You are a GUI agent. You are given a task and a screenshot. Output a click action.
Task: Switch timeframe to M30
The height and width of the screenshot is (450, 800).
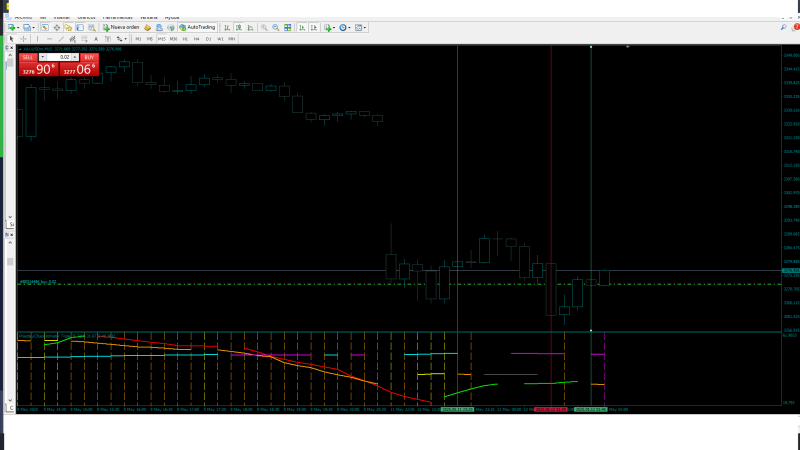coord(173,39)
